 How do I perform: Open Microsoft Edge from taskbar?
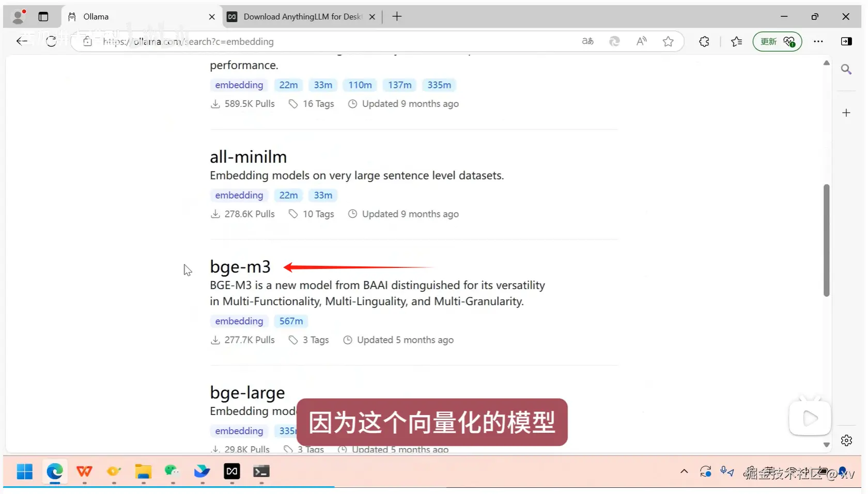click(x=54, y=471)
